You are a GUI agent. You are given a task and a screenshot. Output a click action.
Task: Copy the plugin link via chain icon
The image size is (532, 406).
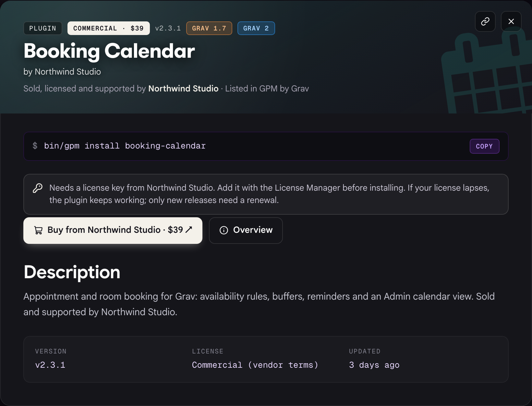485,21
